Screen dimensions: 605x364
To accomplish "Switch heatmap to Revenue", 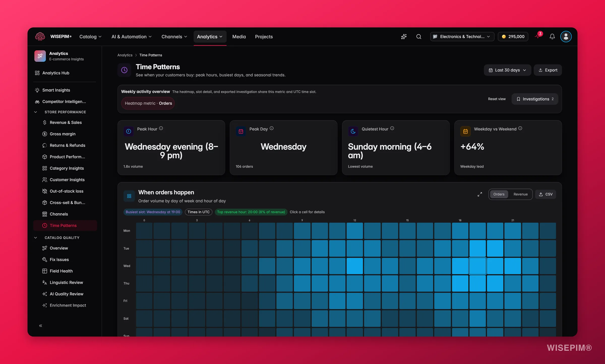I will (x=520, y=194).
